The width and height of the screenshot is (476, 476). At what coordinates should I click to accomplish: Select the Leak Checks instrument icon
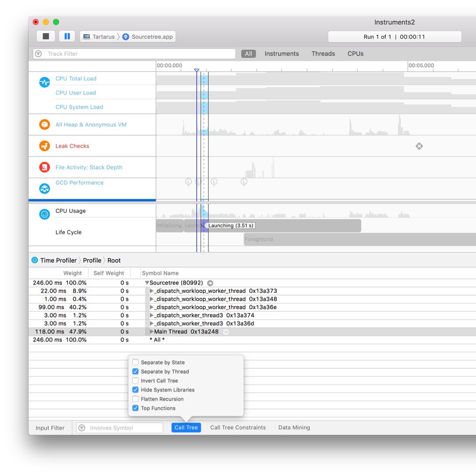click(x=45, y=146)
